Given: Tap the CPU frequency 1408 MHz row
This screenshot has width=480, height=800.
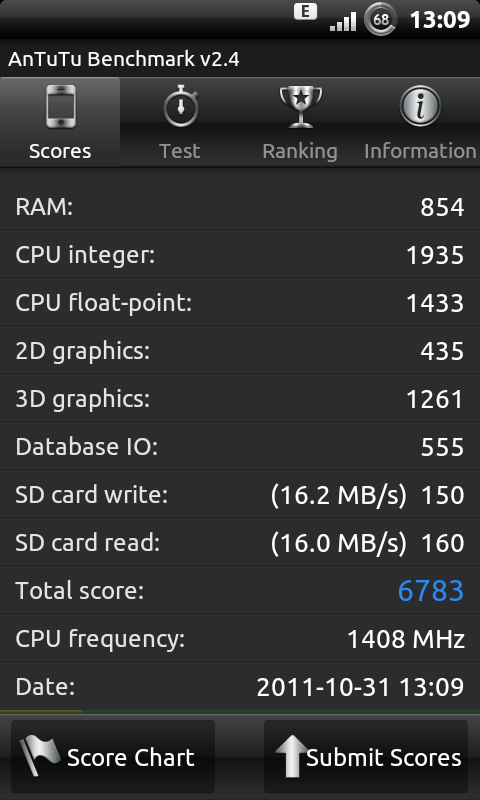Looking at the screenshot, I should pyautogui.click(x=240, y=638).
